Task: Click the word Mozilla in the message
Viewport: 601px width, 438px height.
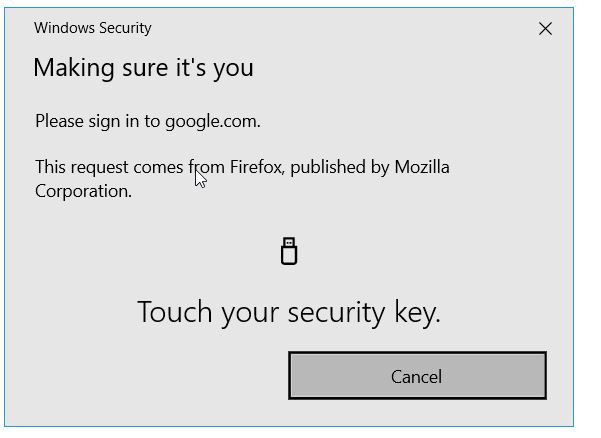Action: 422,167
